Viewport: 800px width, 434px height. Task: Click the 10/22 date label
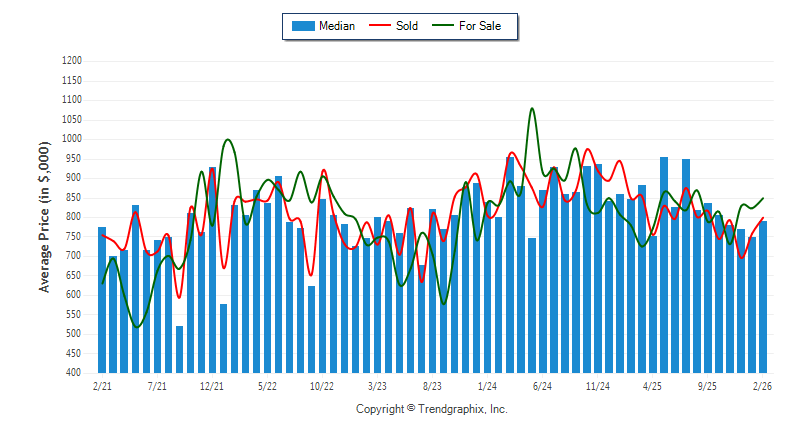tap(322, 385)
